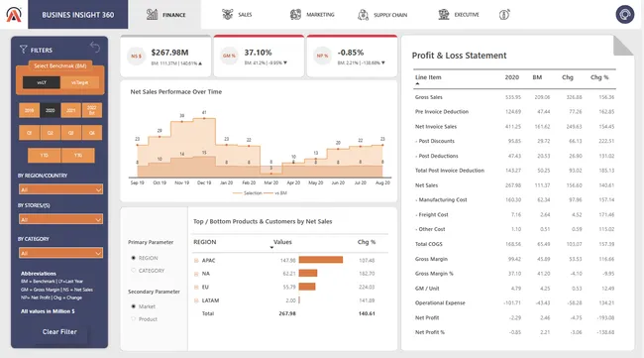Click the Marketing tab icon
This screenshot has height=358, width=644.
point(295,15)
